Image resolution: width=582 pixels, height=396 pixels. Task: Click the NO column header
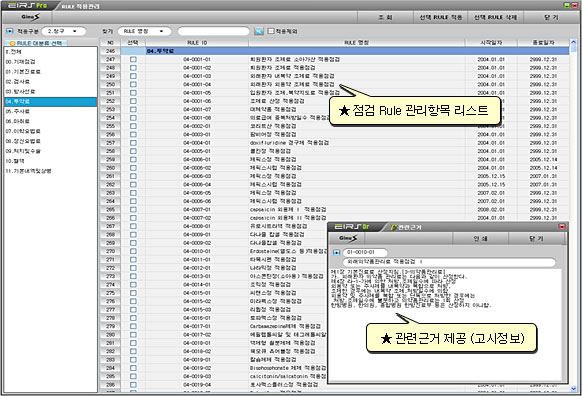[x=110, y=43]
